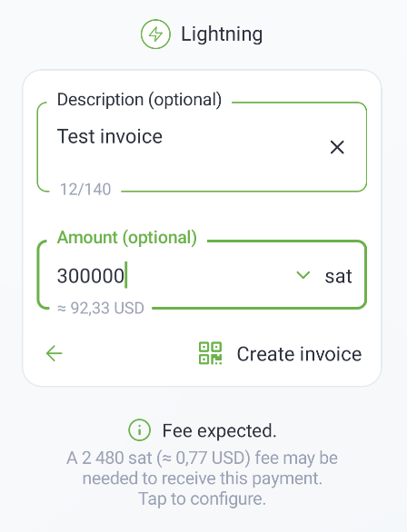Image resolution: width=407 pixels, height=532 pixels.
Task: Click the Amount (optional) label
Action: pos(127,238)
